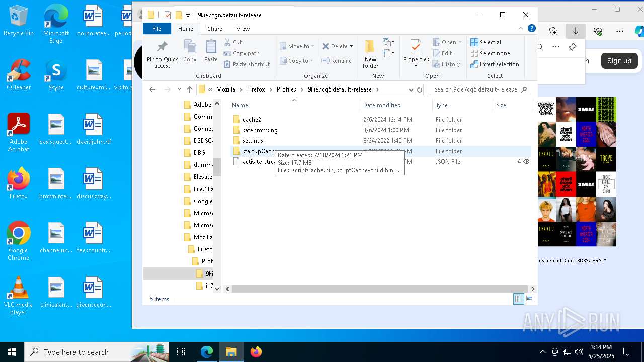Select FileZilla in the navigation tree
The image size is (644, 362).
point(198,189)
